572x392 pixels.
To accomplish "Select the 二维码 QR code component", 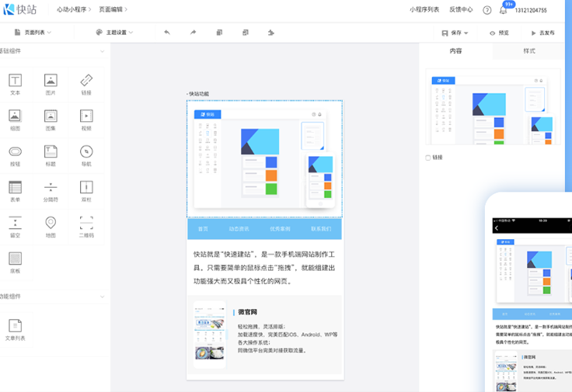I will click(86, 227).
